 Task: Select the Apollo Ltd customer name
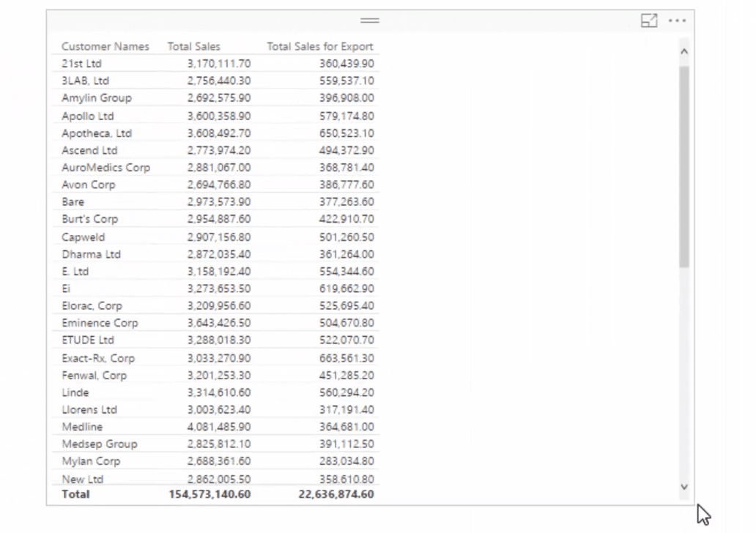click(x=88, y=116)
